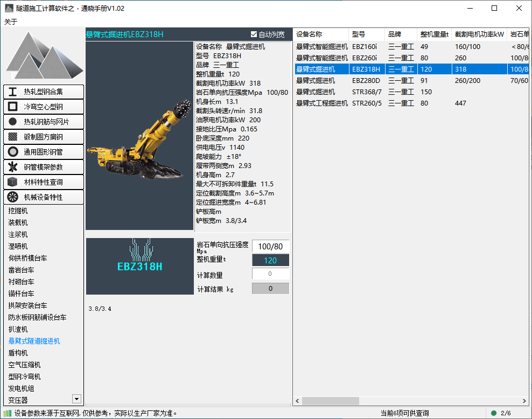Open the 关于 menu
This screenshot has height=419, width=532.
11,22
